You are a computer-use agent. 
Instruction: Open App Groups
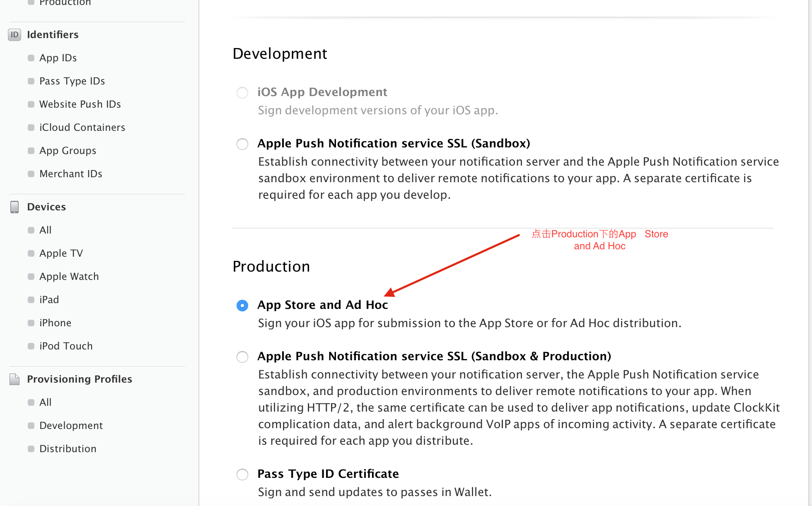point(68,151)
